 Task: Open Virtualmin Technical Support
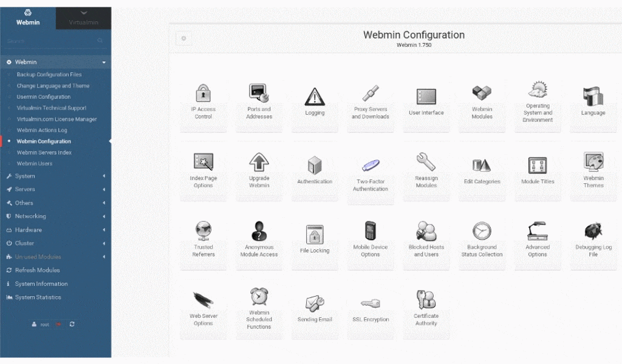pos(52,108)
